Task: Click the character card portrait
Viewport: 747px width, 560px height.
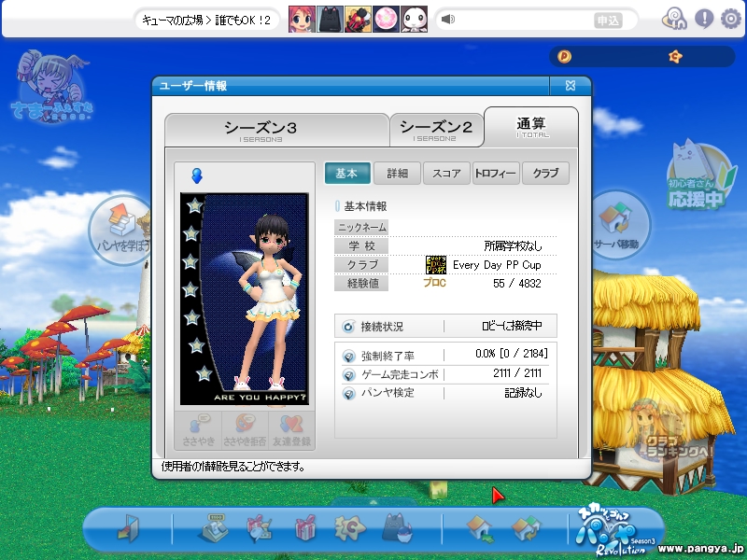Action: 245,299
